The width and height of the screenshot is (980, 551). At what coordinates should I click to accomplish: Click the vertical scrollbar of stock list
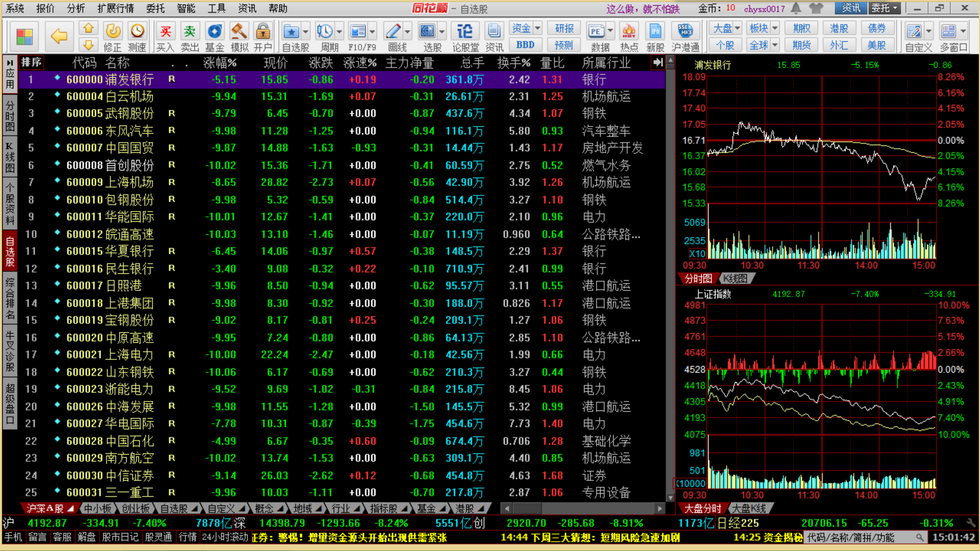click(x=671, y=278)
